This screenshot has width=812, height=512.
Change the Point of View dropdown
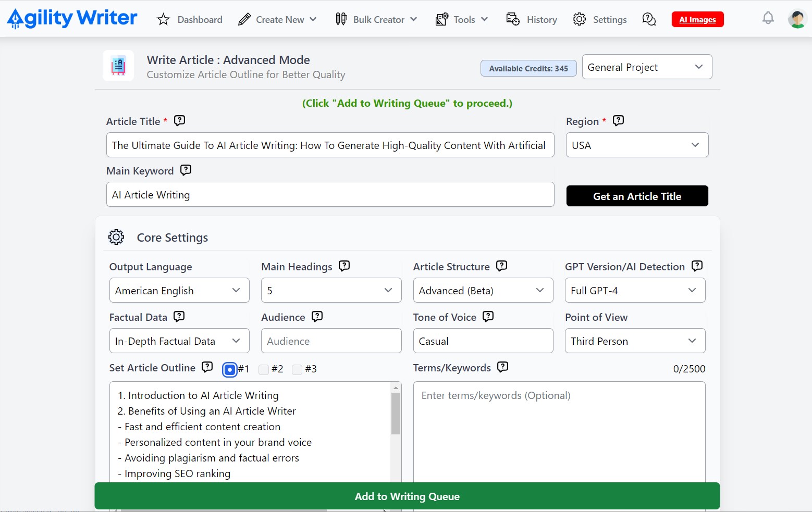click(x=634, y=341)
